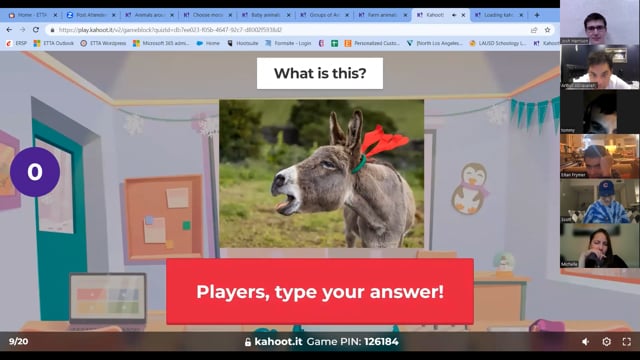
Task: Close the Farm animals tab
Action: pyautogui.click(x=405, y=15)
